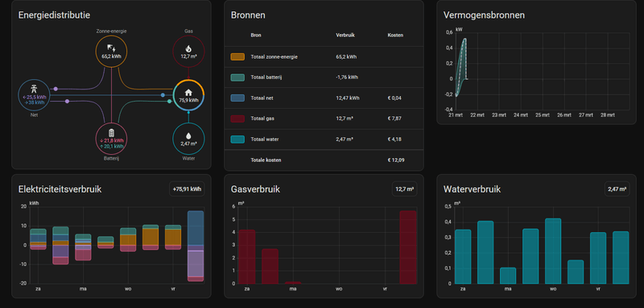Click the '€ 0,04' net cost cell
The width and height of the screenshot is (644, 308).
[x=394, y=98]
